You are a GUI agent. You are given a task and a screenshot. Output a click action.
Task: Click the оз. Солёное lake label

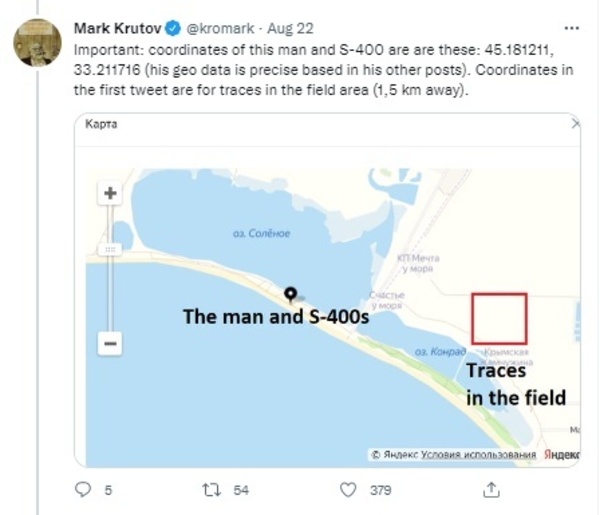pos(262,233)
